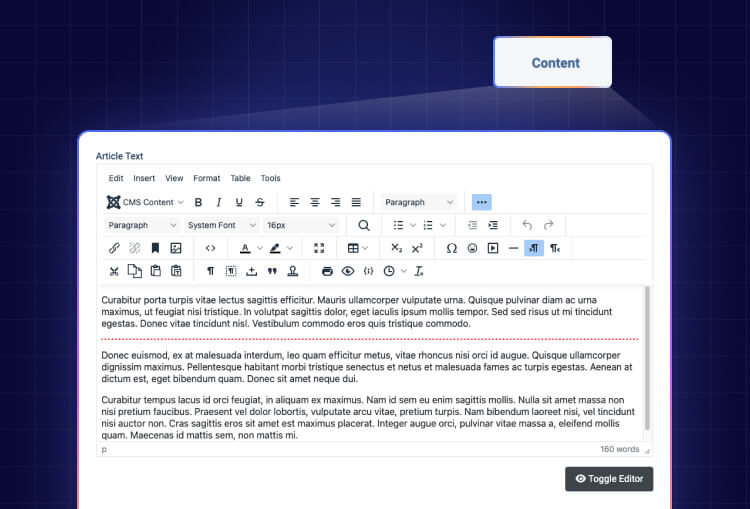
Task: Apply background highlight color
Action: coord(275,248)
